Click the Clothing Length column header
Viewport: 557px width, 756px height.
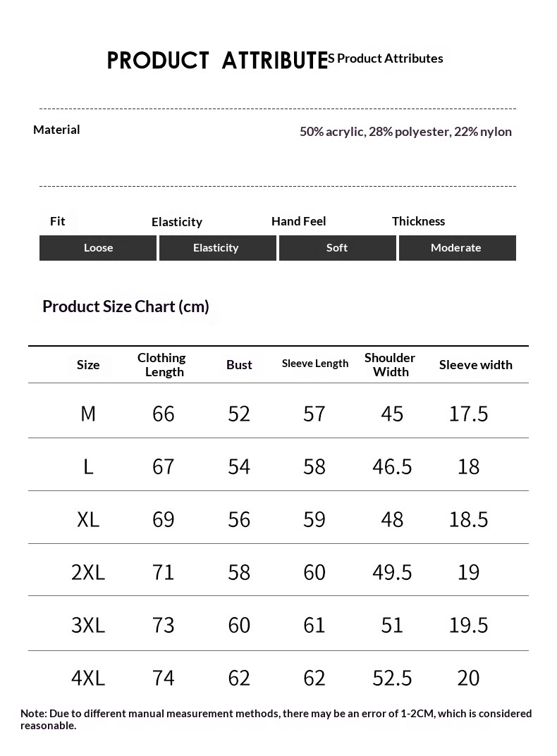click(x=161, y=364)
